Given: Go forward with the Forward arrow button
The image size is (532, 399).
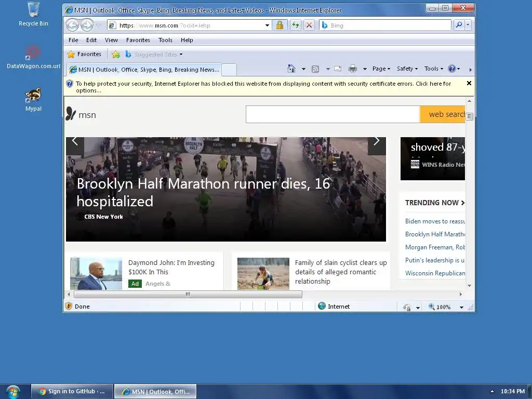Looking at the screenshot, I should pos(87,25).
